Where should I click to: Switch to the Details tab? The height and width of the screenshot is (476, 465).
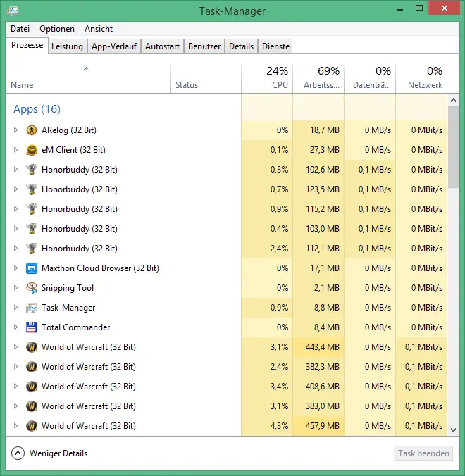241,46
